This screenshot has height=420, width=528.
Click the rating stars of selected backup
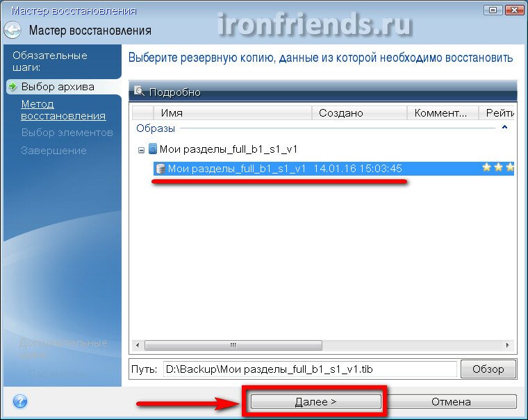[497, 167]
